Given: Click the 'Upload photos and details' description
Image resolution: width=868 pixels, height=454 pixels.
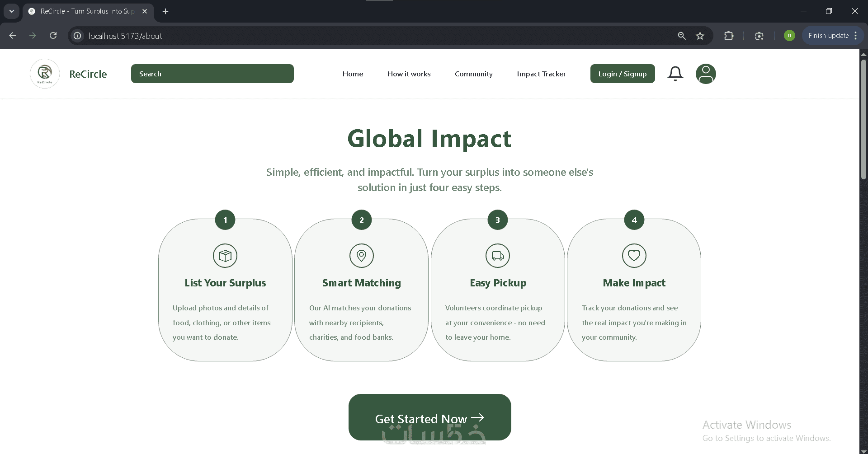Looking at the screenshot, I should (x=222, y=323).
